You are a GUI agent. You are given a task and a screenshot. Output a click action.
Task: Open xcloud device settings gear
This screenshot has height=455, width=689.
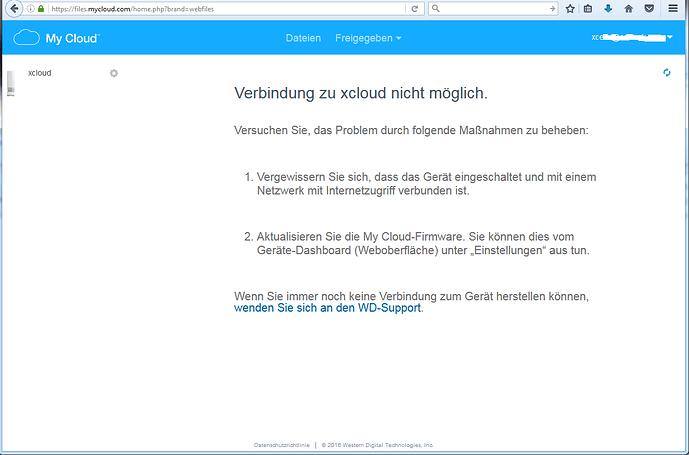114,73
